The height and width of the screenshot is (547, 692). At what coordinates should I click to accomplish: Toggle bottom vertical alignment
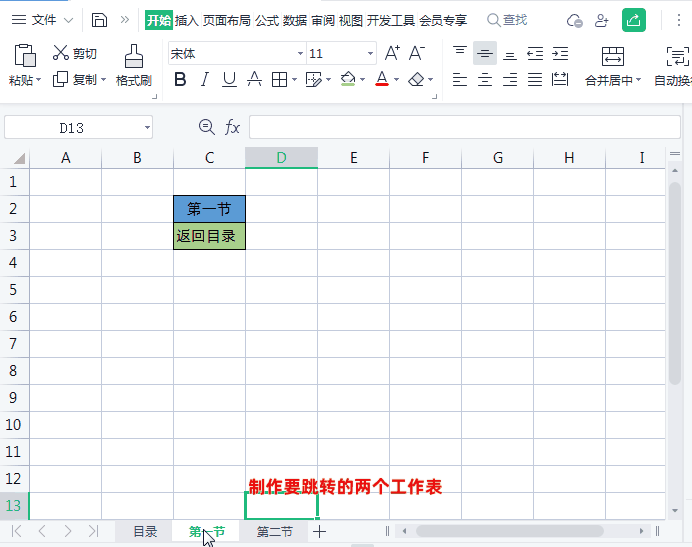[x=510, y=54]
